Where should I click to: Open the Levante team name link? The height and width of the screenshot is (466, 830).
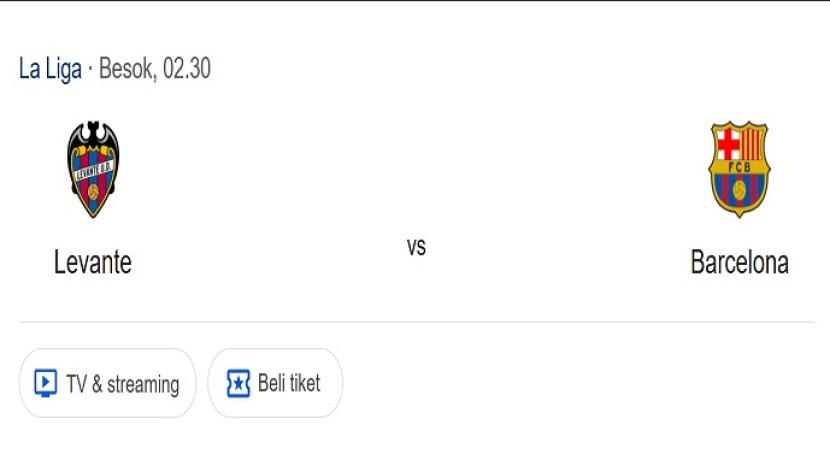(93, 262)
